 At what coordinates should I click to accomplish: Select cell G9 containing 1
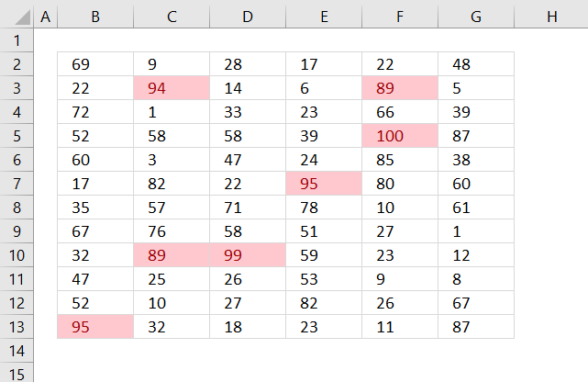point(476,231)
